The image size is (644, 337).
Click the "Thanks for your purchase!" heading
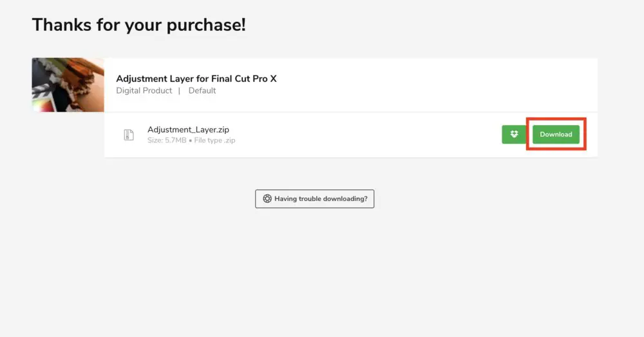pos(138,25)
